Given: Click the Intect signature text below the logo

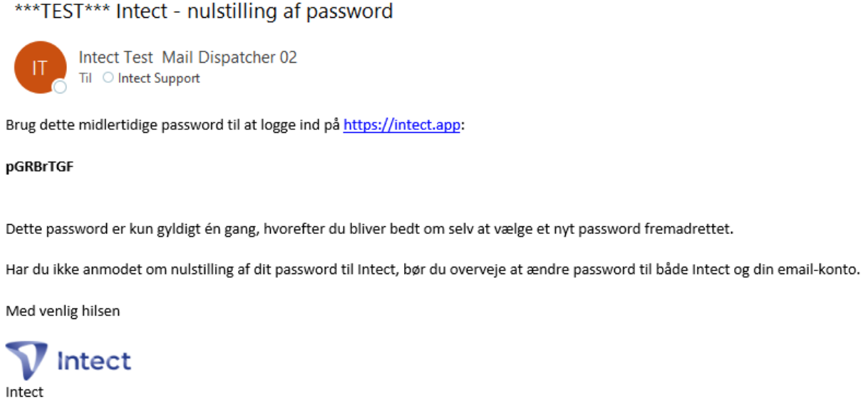Looking at the screenshot, I should click(x=24, y=392).
